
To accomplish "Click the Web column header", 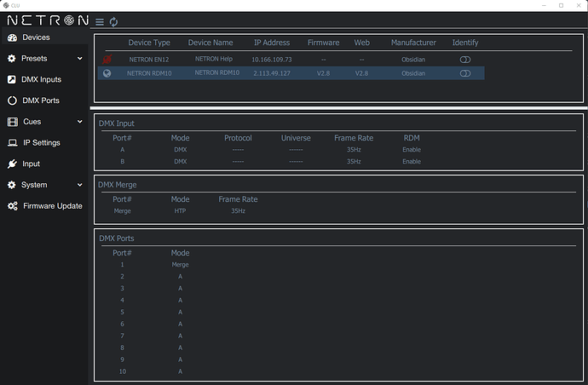I will point(362,43).
